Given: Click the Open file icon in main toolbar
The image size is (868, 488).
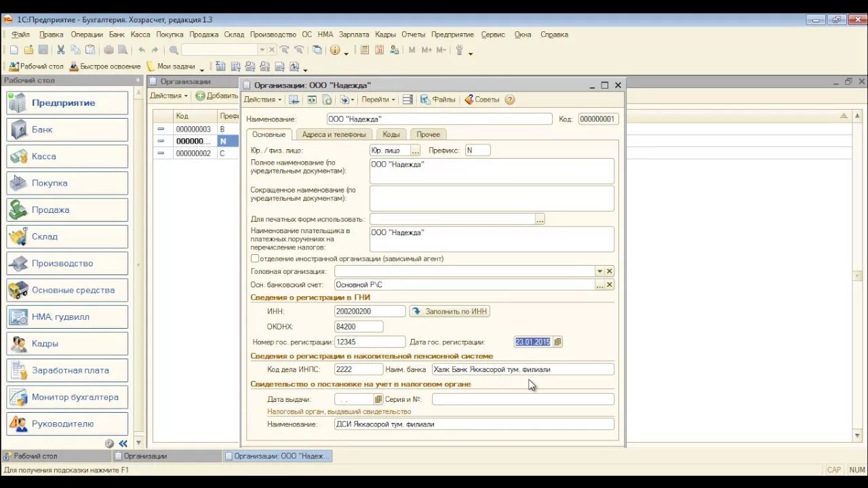Looking at the screenshot, I should (28, 50).
